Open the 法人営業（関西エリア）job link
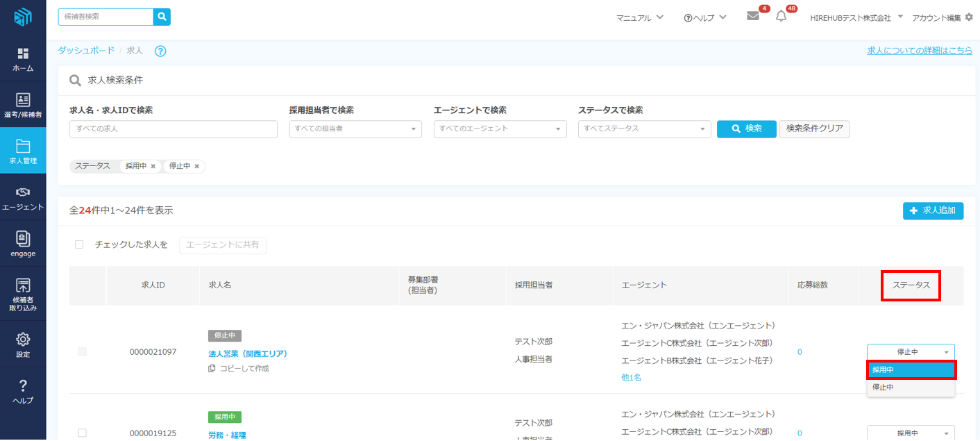This screenshot has height=441, width=980. pos(248,353)
